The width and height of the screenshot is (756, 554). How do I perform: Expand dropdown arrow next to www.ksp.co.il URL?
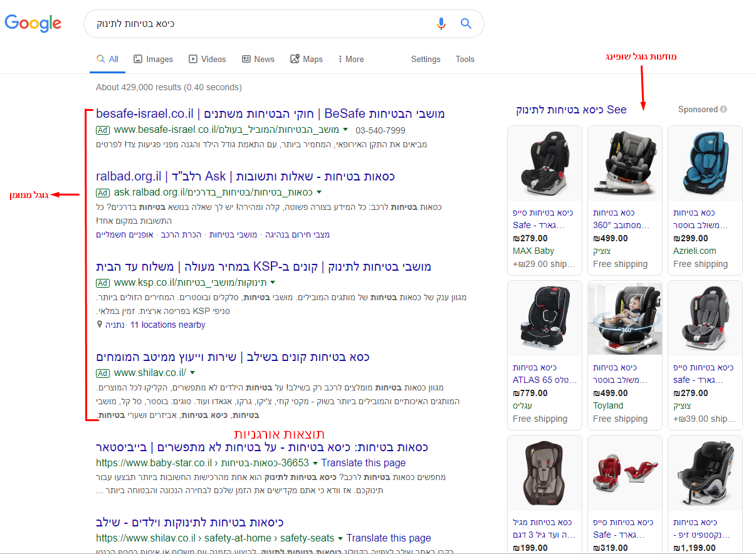(x=273, y=283)
